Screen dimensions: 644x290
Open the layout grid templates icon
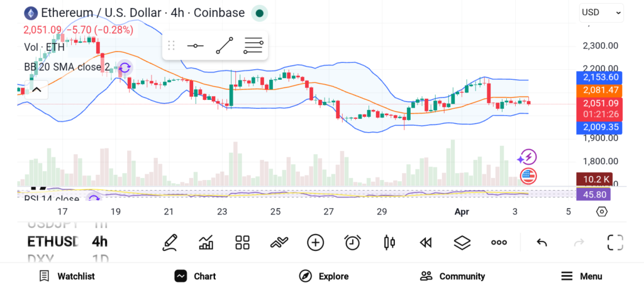coord(242,242)
